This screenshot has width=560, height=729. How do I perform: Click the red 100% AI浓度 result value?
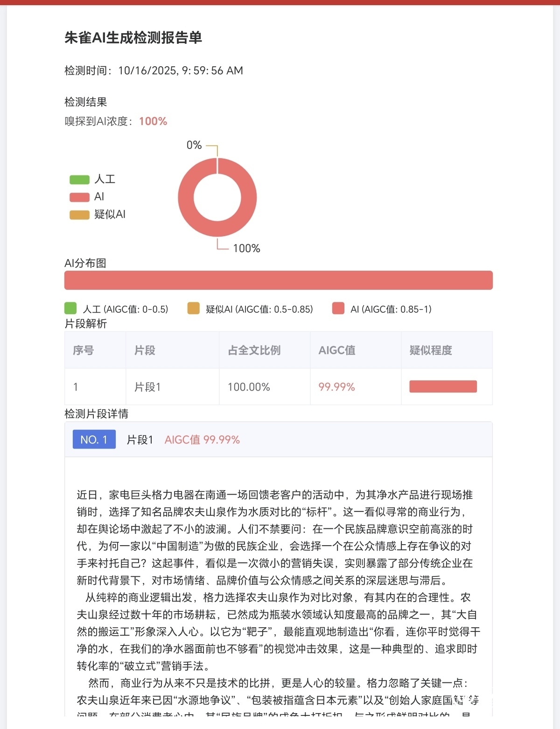[x=153, y=121]
